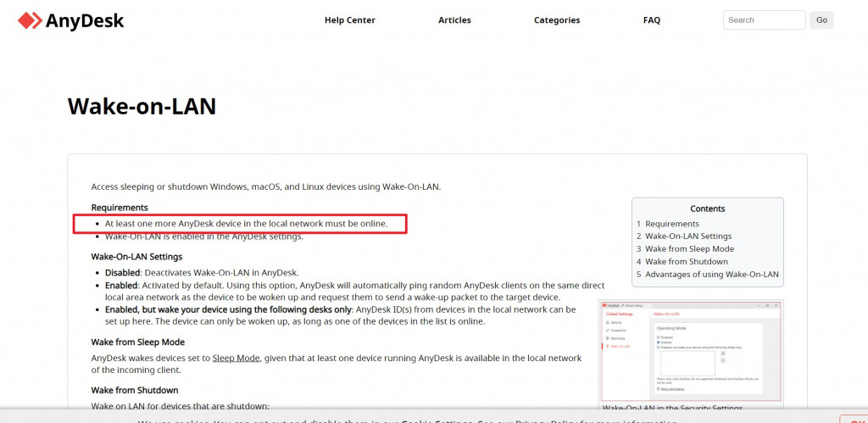Open the Help Center menu item
Viewport: 868px width, 423px height.
pos(350,20)
